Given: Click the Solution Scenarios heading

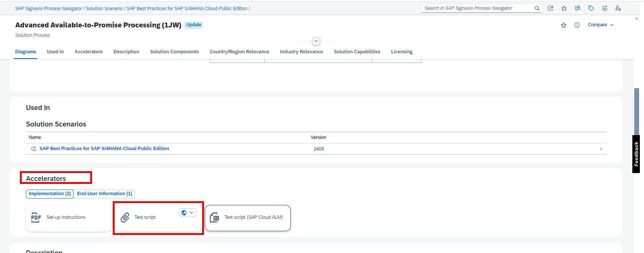Looking at the screenshot, I should point(56,124).
